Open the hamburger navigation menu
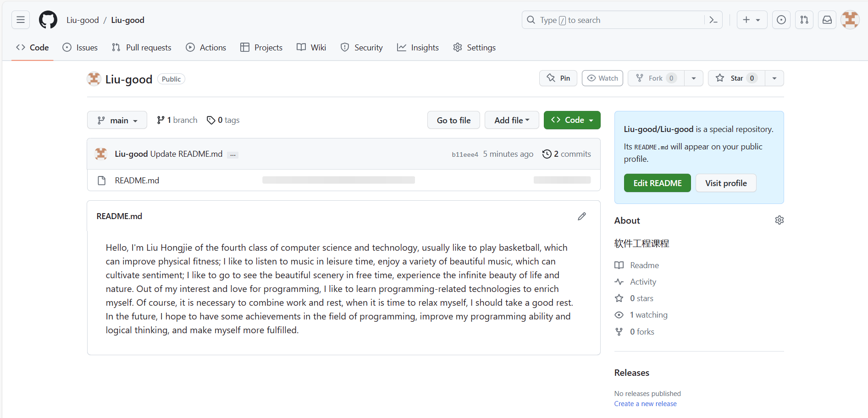868x418 pixels. [21, 20]
